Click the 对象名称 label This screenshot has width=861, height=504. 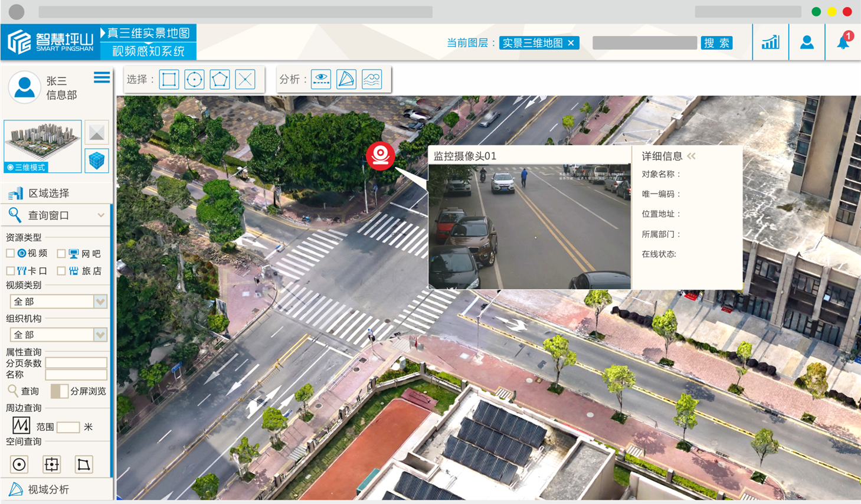click(662, 174)
